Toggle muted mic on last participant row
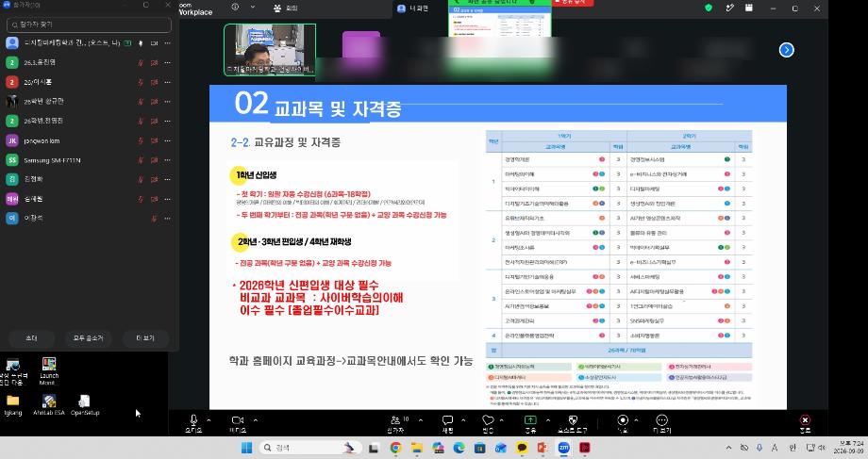868x459 pixels. [x=154, y=219]
